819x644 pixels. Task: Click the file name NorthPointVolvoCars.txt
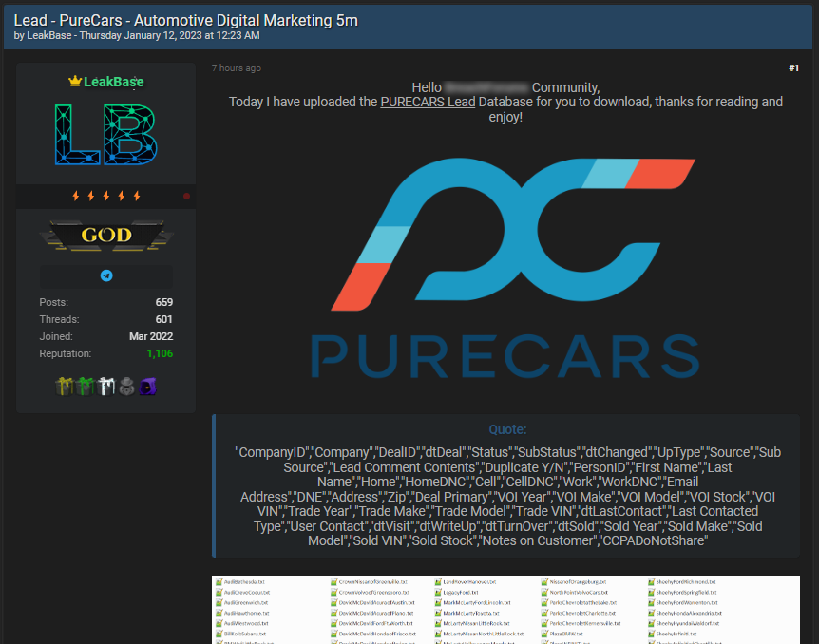[x=579, y=592]
